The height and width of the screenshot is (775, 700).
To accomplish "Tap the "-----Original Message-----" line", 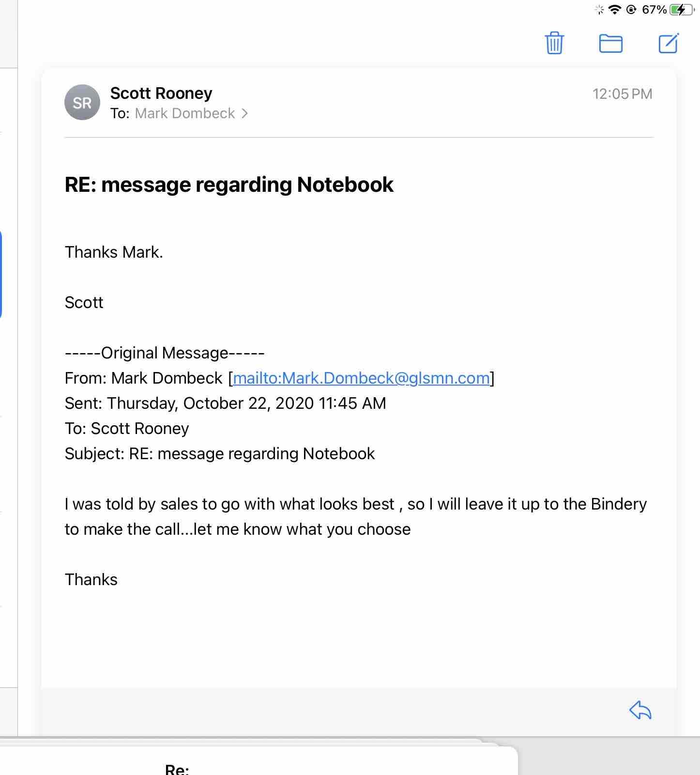I will [165, 353].
